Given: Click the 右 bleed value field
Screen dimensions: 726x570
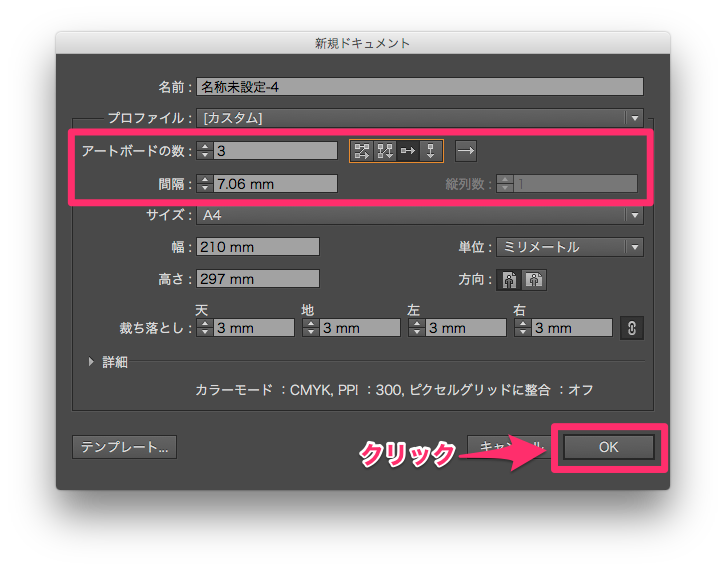Looking at the screenshot, I should click(x=571, y=328).
